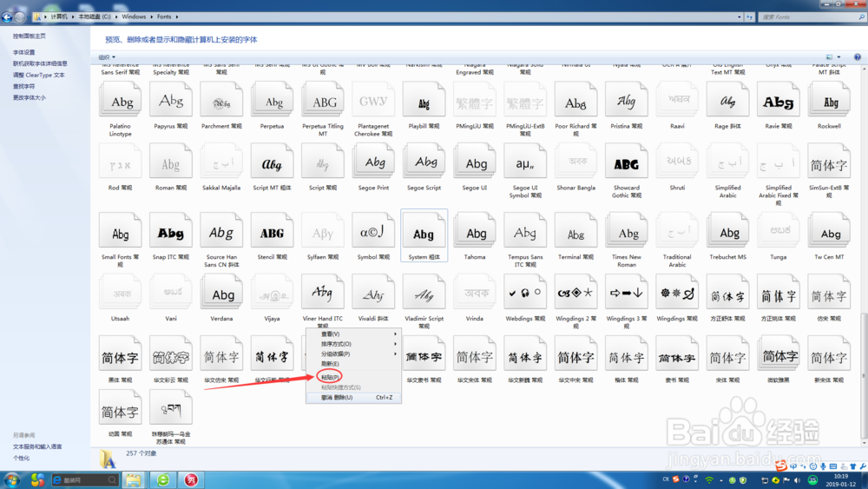Viewport: 868px width, 489px height.
Task: Open the Windows Start button
Action: click(x=12, y=479)
